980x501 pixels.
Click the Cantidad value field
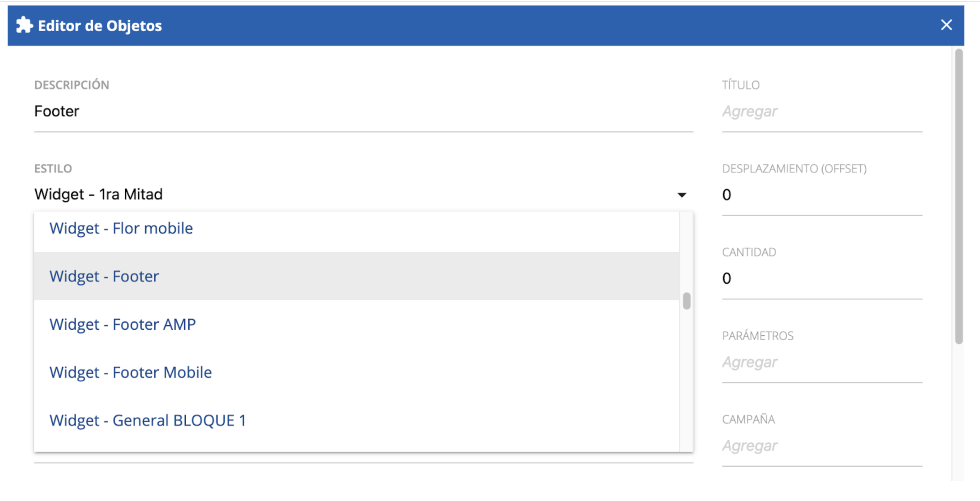[822, 278]
